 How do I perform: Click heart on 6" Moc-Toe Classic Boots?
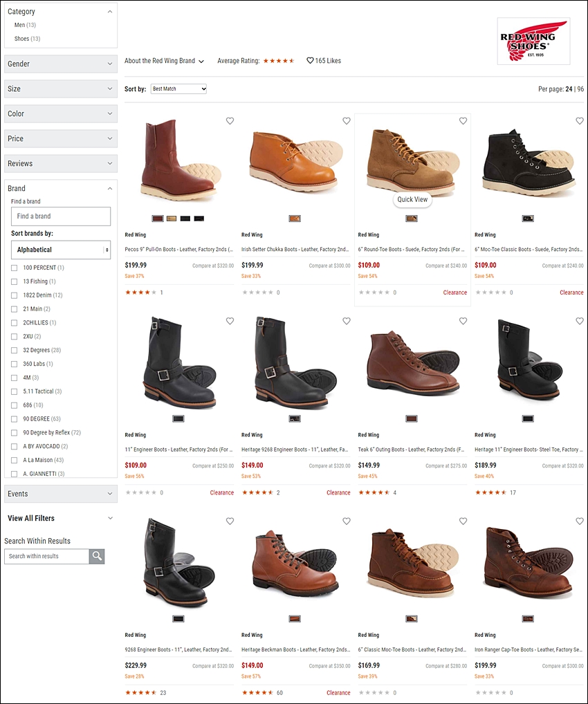[x=580, y=121]
